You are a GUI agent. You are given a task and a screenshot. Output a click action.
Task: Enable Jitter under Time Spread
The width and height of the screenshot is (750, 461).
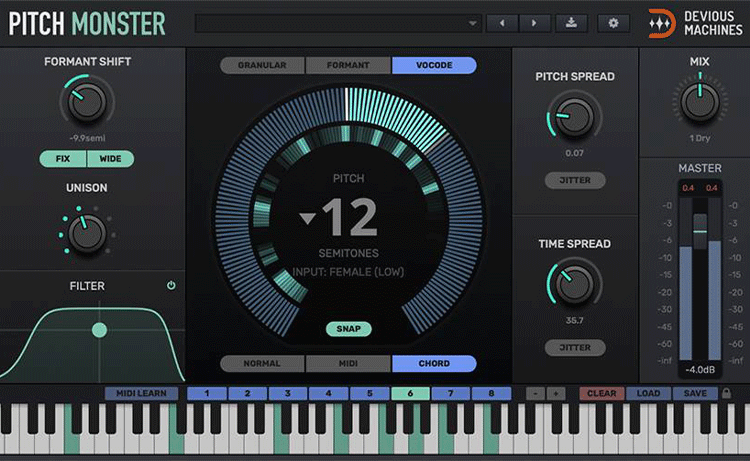click(575, 348)
